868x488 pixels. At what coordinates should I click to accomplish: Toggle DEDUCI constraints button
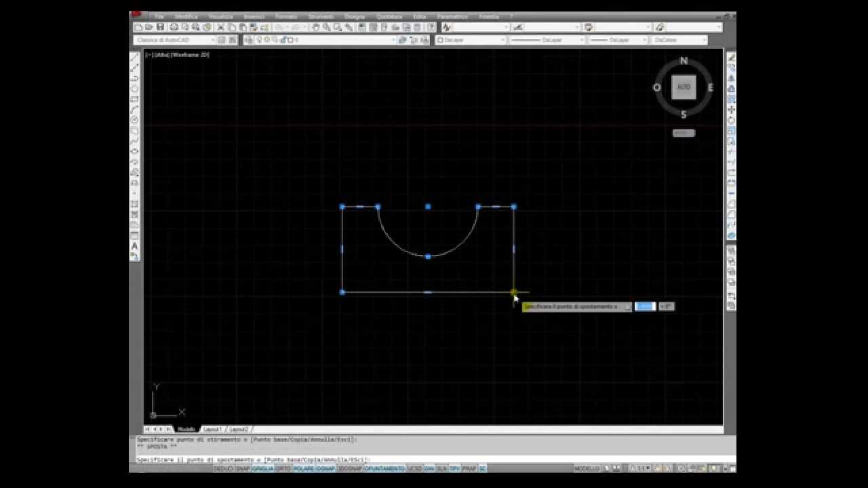pyautogui.click(x=224, y=468)
